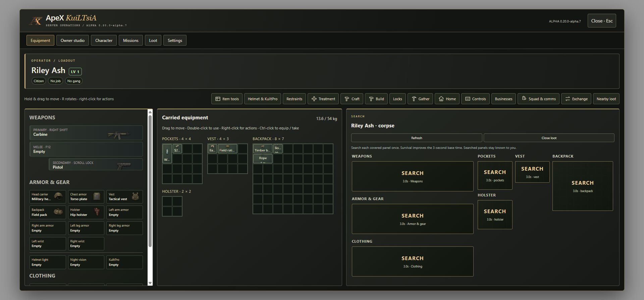The height and width of the screenshot is (300, 644).
Task: Open the Controls panel
Action: pyautogui.click(x=475, y=99)
